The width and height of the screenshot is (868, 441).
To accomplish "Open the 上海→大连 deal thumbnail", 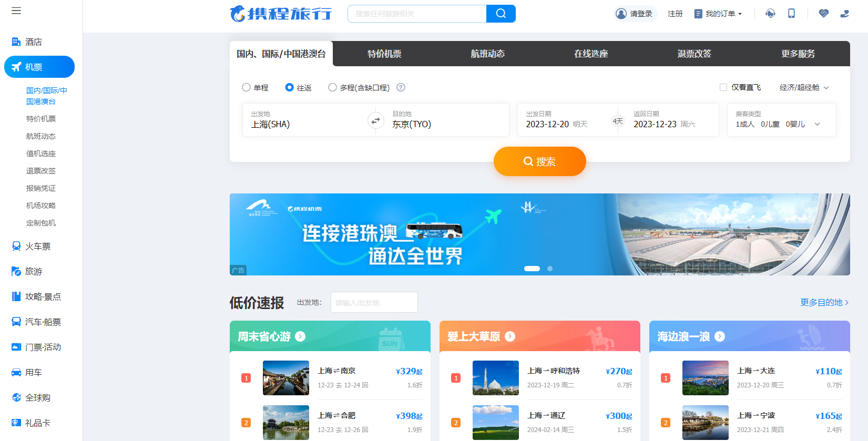I will coord(706,378).
